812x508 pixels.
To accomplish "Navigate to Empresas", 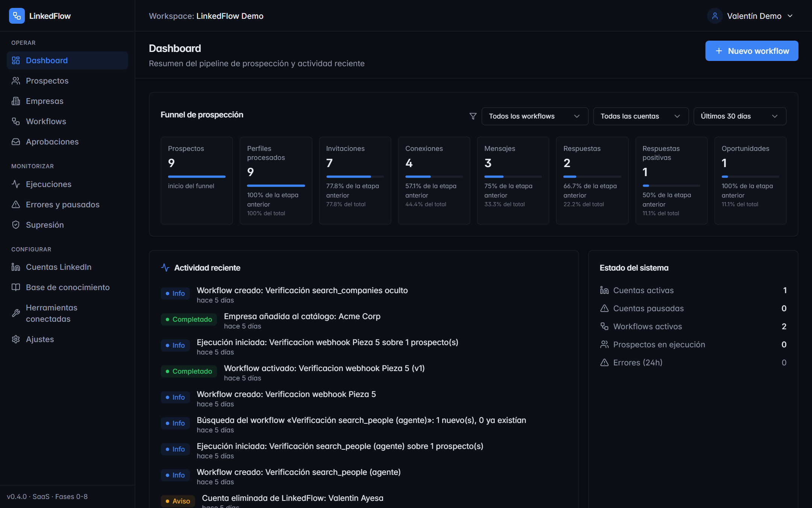I will click(x=67, y=101).
